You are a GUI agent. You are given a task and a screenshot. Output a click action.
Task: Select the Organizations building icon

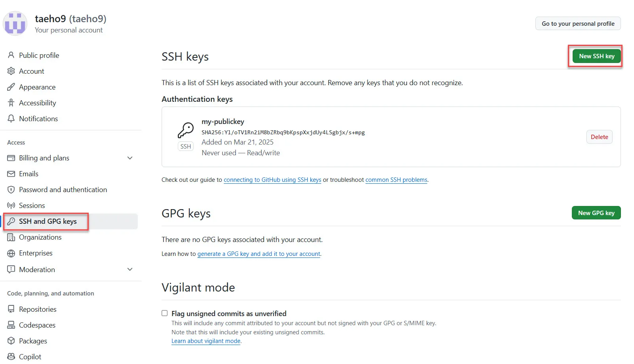(x=11, y=237)
